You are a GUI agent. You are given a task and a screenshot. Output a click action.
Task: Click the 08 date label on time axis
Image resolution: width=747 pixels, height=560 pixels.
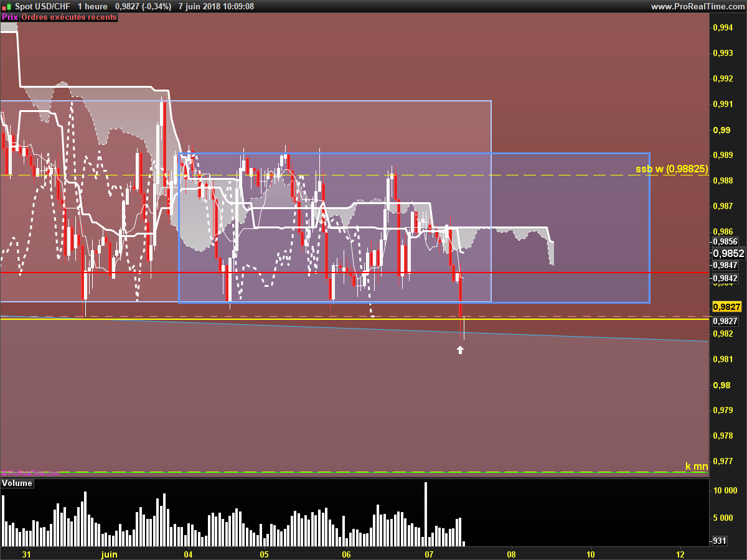coord(511,554)
